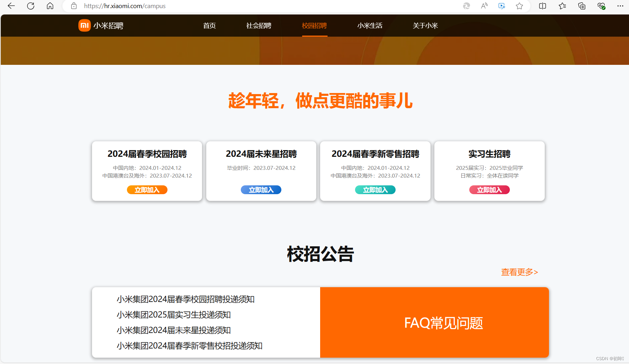This screenshot has width=629, height=364.
Task: Open the 小米生活 nav item
Action: [370, 26]
